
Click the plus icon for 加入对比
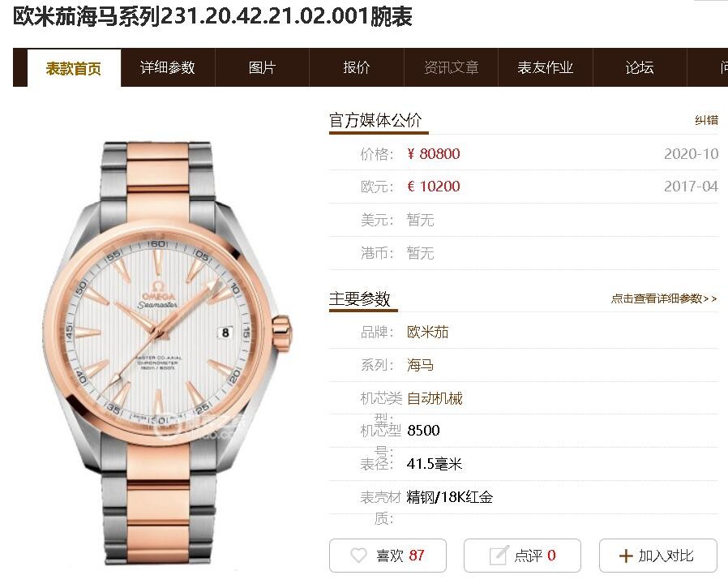[x=626, y=556]
